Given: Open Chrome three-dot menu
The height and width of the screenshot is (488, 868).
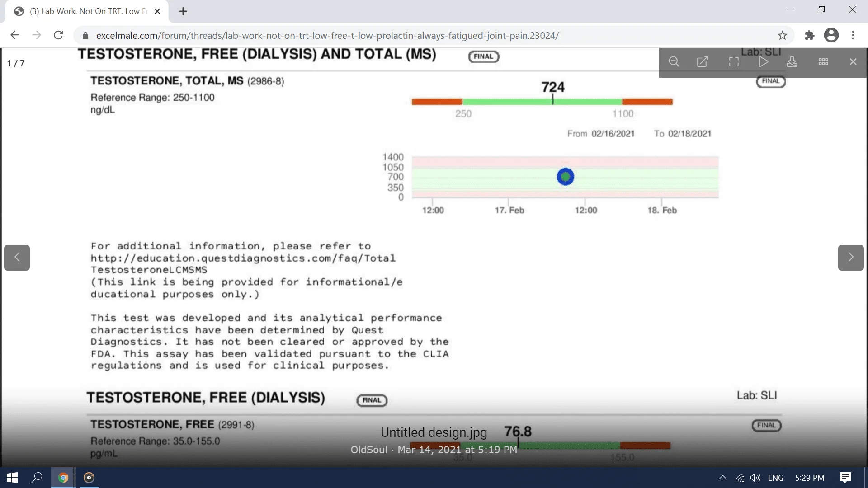Looking at the screenshot, I should click(853, 35).
